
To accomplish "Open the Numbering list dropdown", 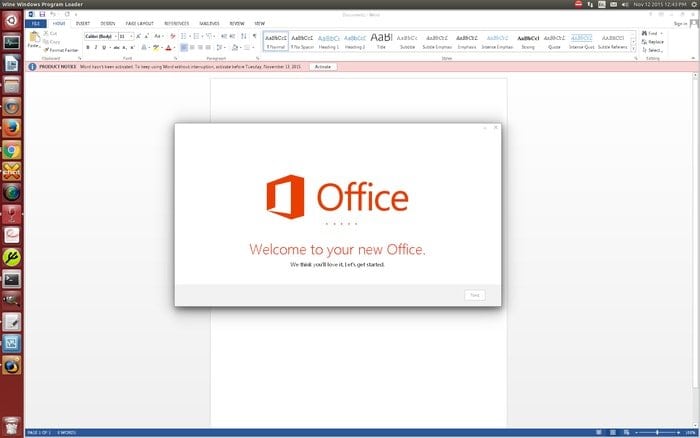I will pyautogui.click(x=202, y=36).
